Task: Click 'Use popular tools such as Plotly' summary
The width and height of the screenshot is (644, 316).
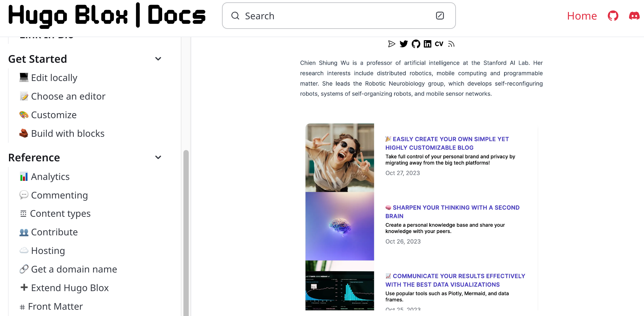Action: 447,296
